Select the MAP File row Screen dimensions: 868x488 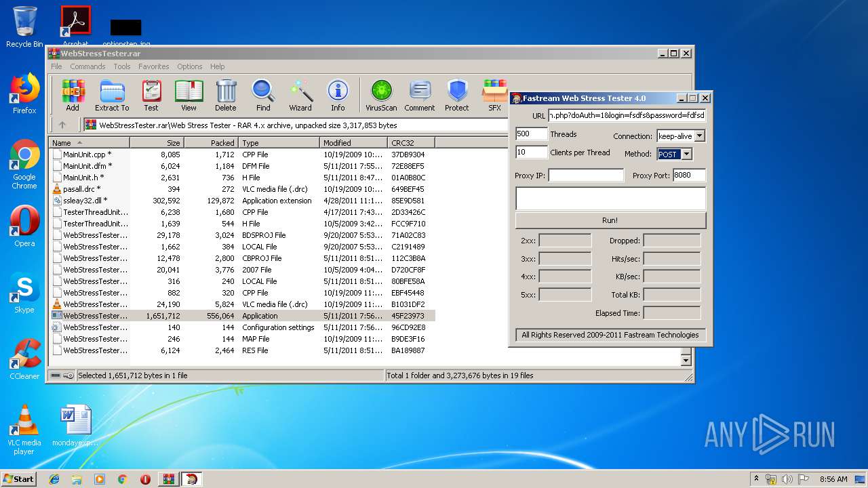pyautogui.click(x=242, y=339)
